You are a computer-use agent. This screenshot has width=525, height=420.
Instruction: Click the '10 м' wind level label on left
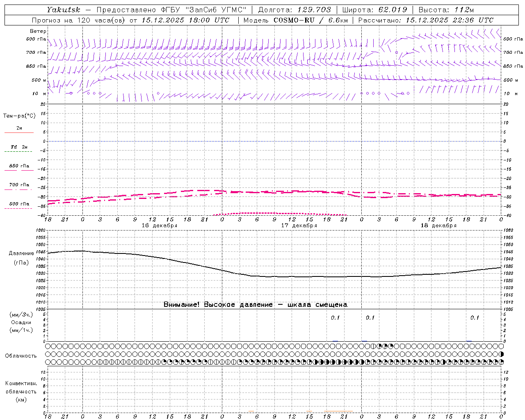pos(39,94)
